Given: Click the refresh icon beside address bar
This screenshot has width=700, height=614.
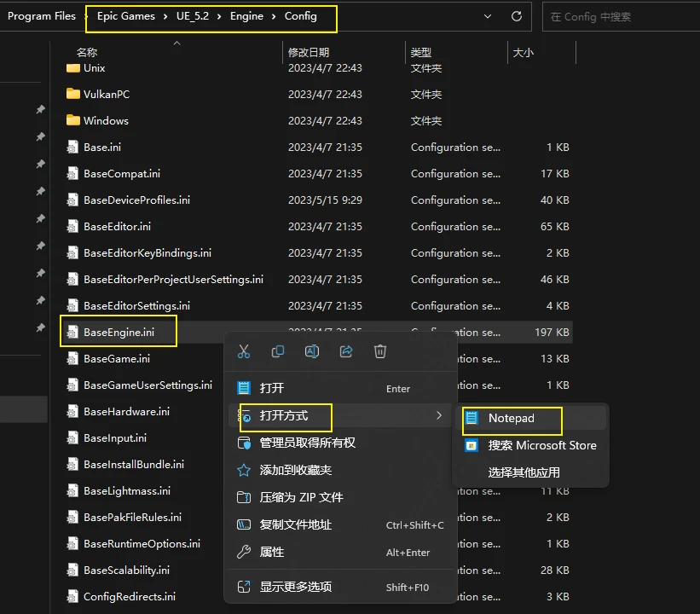Looking at the screenshot, I should click(x=517, y=16).
